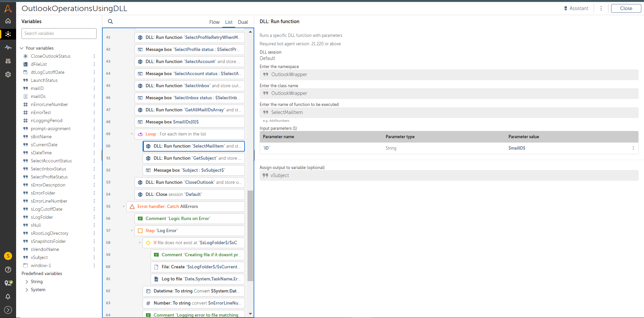Open the Activity pulse icon in sidebar
The height and width of the screenshot is (318, 644).
[x=8, y=48]
